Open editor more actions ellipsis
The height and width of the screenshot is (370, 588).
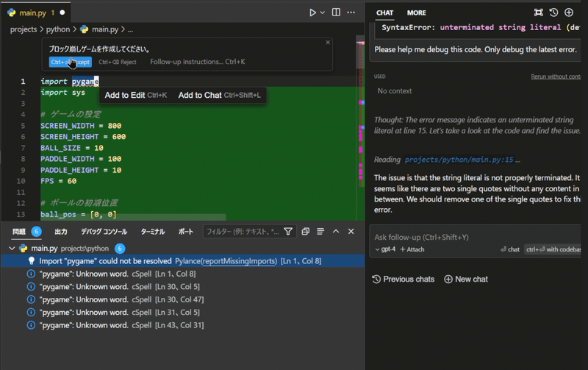(x=351, y=13)
